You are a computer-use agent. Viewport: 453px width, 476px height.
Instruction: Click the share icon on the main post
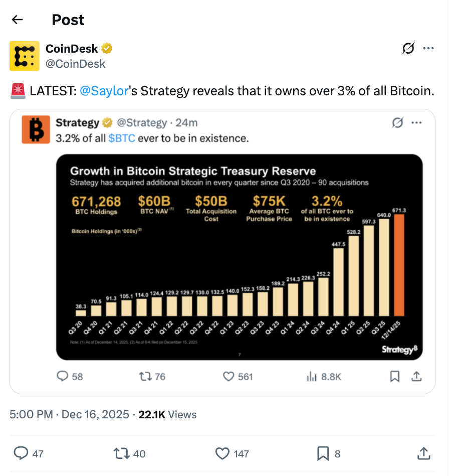click(424, 453)
